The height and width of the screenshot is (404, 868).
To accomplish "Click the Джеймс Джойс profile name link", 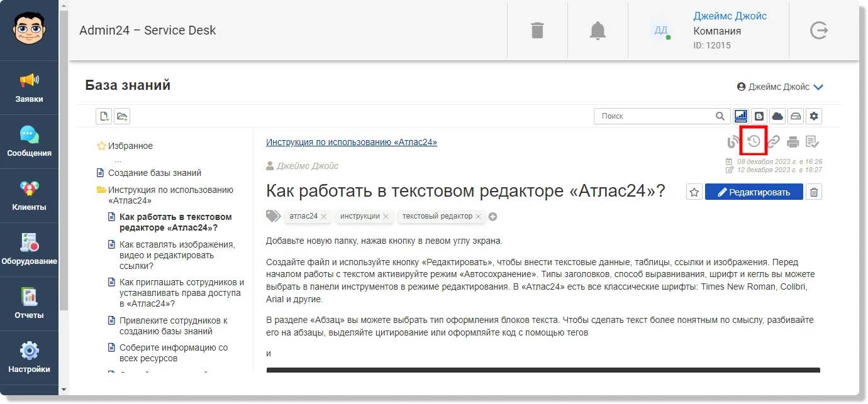I will click(730, 16).
